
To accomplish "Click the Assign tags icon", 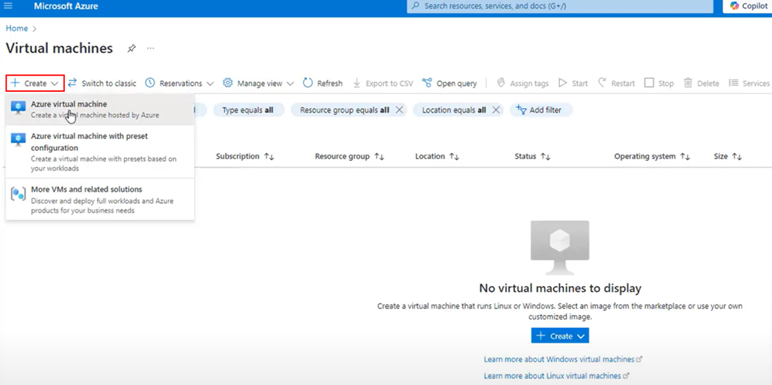I will click(501, 83).
